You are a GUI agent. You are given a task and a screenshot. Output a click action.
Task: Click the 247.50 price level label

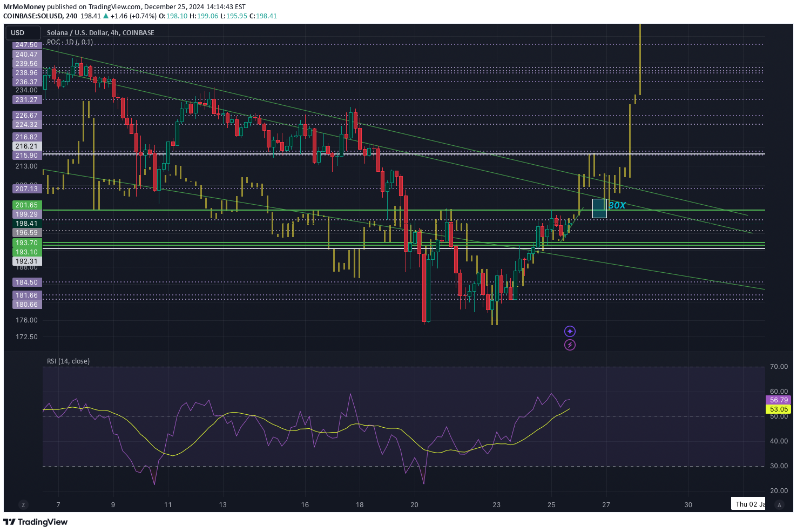(26, 45)
